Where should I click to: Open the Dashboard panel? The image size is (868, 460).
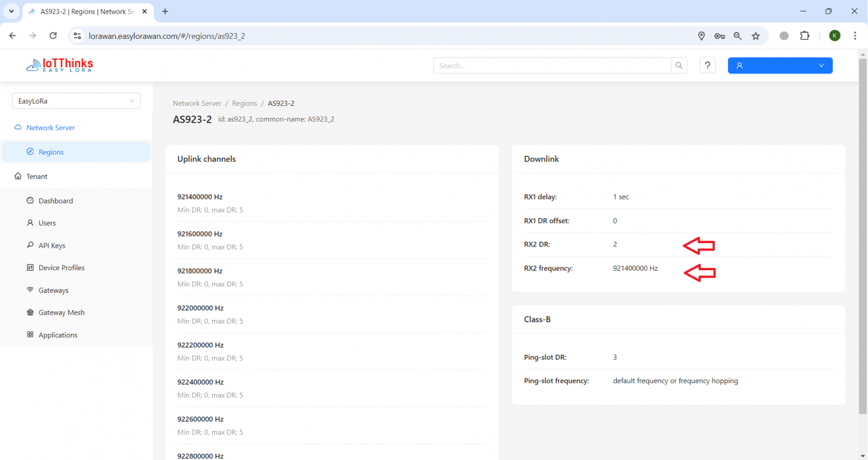(55, 200)
